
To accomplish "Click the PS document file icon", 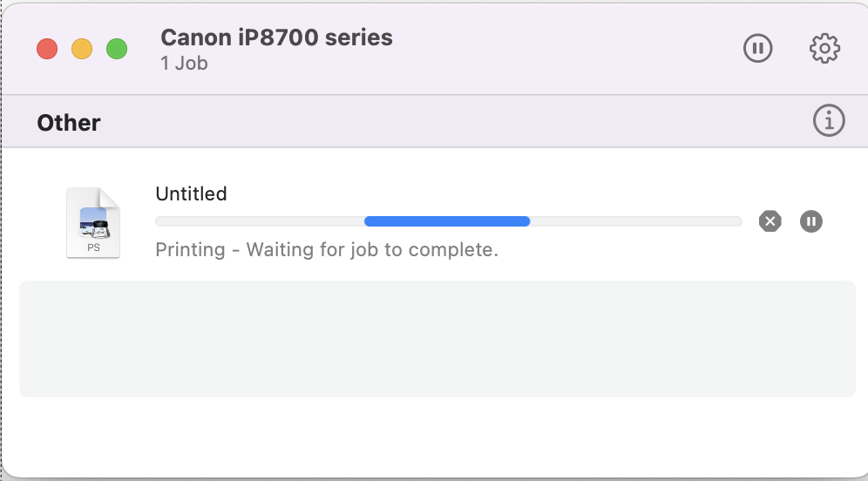I will click(x=93, y=223).
